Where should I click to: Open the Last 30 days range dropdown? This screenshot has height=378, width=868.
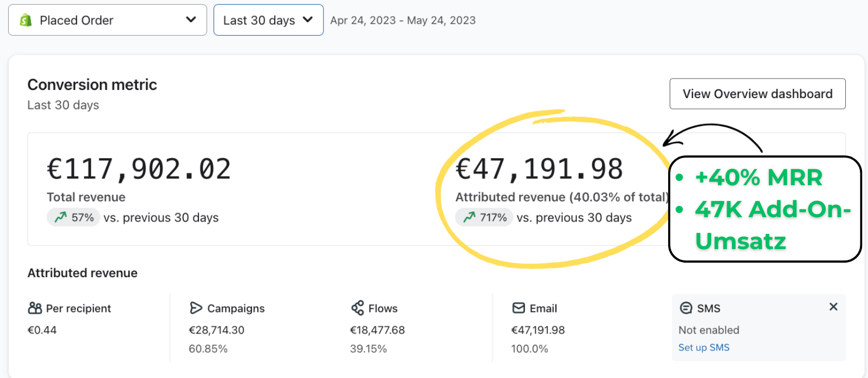pos(268,20)
